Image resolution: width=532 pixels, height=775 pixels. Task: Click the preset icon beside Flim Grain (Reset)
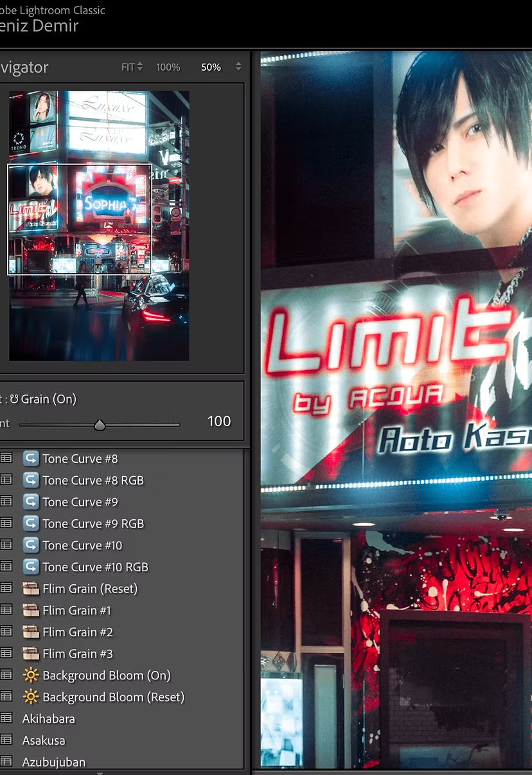coord(6,589)
